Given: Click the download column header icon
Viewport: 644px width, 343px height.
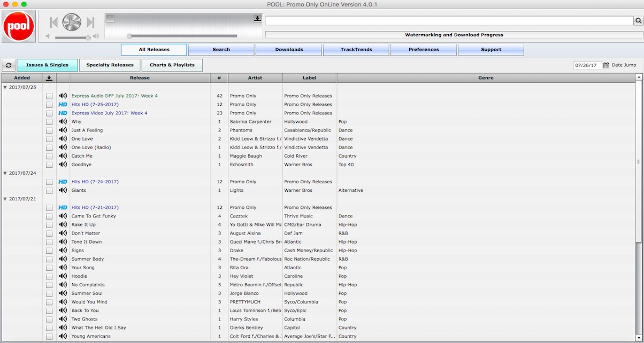Looking at the screenshot, I should (49, 78).
